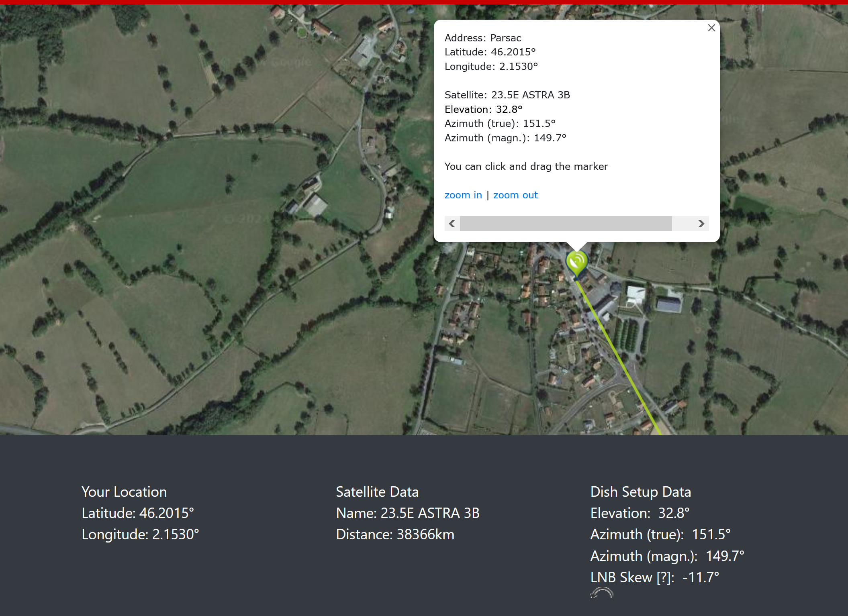Click the 'Azimuth (magn.): 149.7°' line in bottom panel
The image size is (848, 616).
[667, 556]
